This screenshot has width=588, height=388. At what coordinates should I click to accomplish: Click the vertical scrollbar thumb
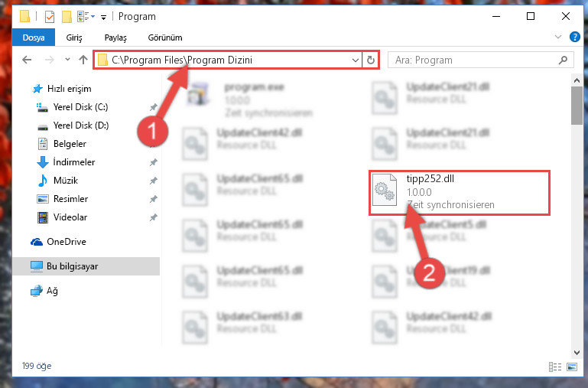577,106
